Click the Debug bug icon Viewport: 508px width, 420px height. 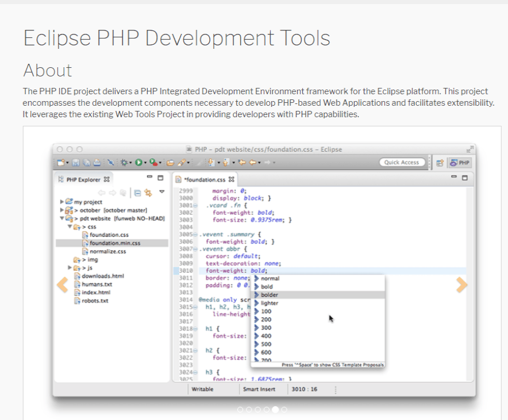point(124,163)
